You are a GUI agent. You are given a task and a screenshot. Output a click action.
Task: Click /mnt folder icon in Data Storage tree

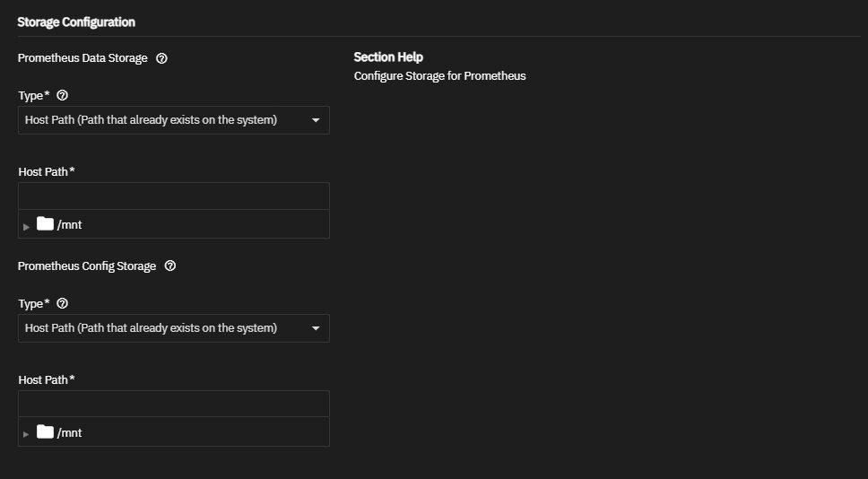(x=46, y=224)
